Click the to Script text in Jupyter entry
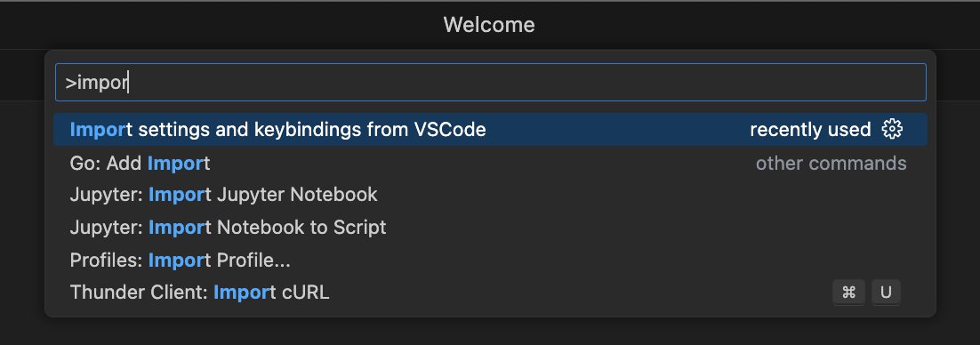980x345 pixels. click(x=348, y=227)
